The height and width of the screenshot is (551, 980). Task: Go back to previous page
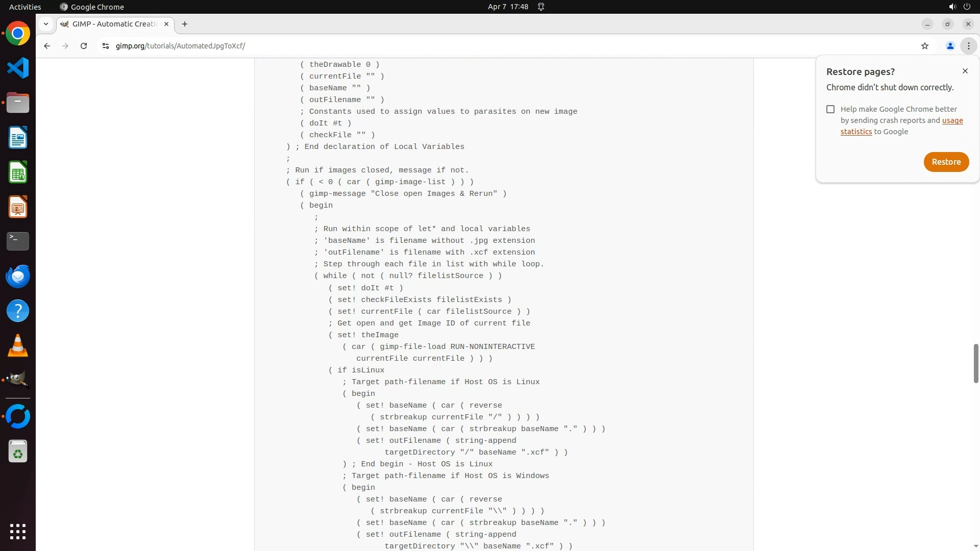pos(47,46)
